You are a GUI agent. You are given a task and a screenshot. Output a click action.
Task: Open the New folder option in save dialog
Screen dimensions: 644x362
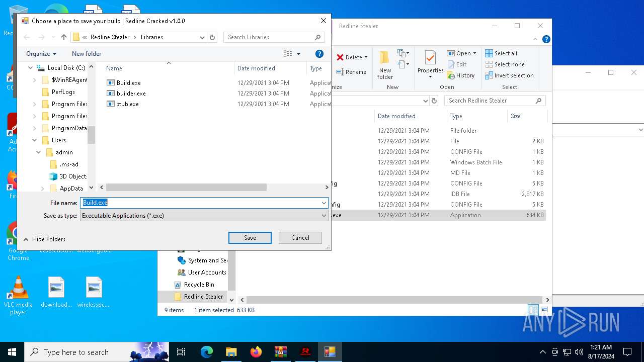tap(87, 54)
